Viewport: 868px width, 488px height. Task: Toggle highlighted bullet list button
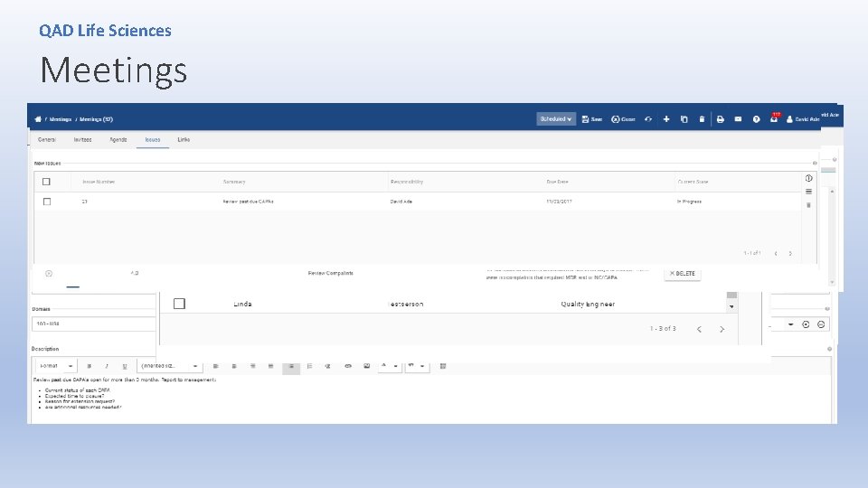click(x=291, y=367)
